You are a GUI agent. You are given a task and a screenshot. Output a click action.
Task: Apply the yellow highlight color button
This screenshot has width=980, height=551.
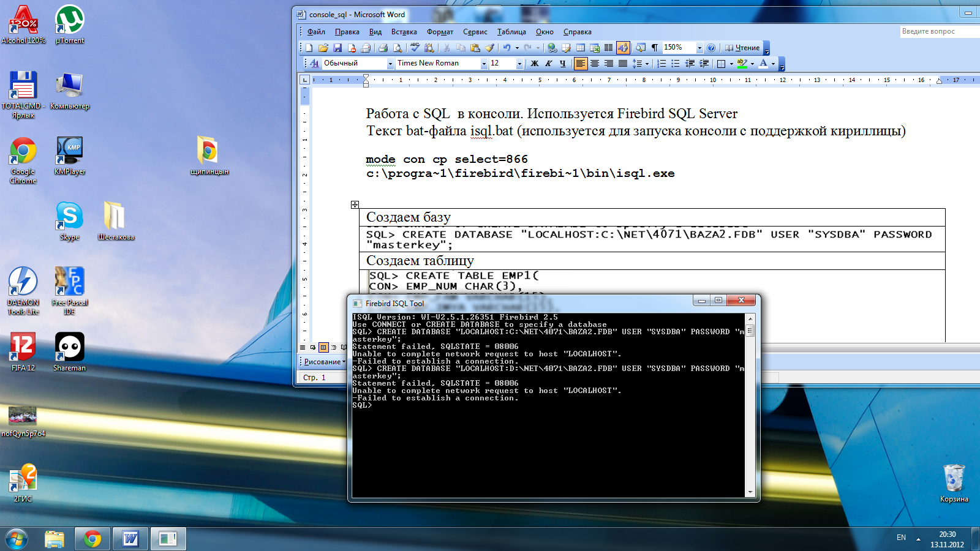pyautogui.click(x=742, y=63)
